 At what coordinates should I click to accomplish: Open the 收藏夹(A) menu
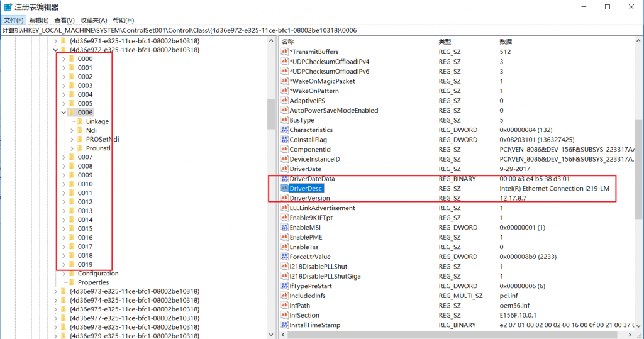click(94, 20)
